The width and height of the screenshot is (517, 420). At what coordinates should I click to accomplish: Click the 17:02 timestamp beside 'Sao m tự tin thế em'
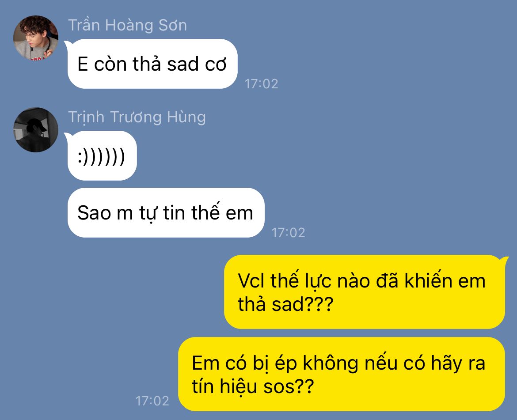288,233
